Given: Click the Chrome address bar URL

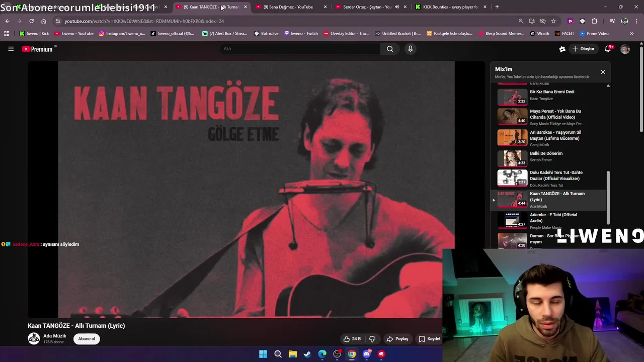Looking at the screenshot, I should [144, 21].
